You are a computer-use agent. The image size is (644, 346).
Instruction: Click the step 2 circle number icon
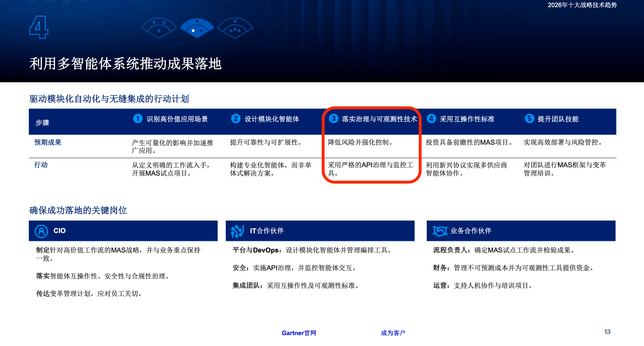coord(236,118)
